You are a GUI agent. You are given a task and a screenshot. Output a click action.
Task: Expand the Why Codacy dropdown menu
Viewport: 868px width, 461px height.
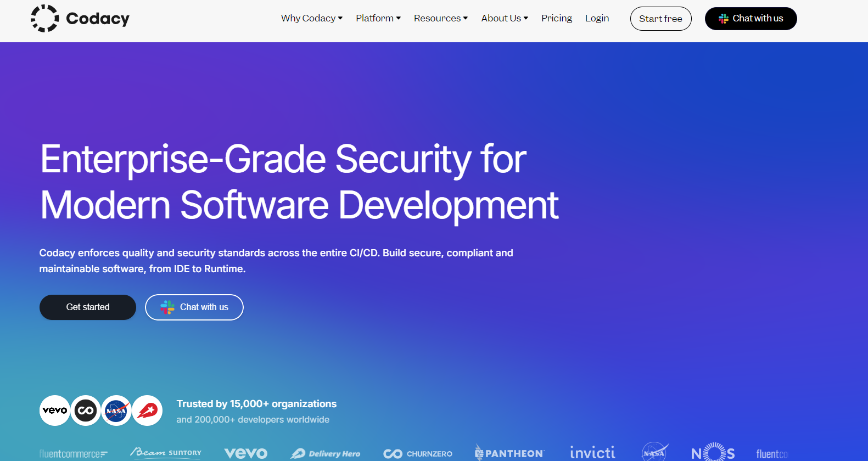pyautogui.click(x=311, y=18)
